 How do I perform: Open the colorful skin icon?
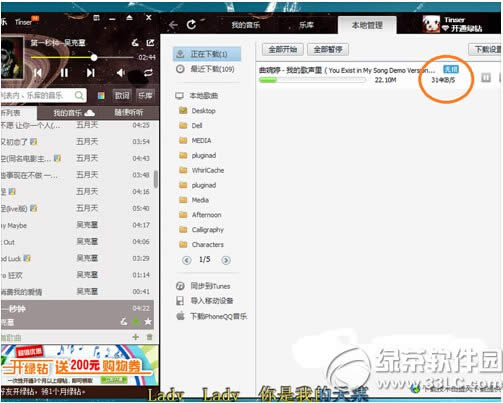click(x=101, y=96)
